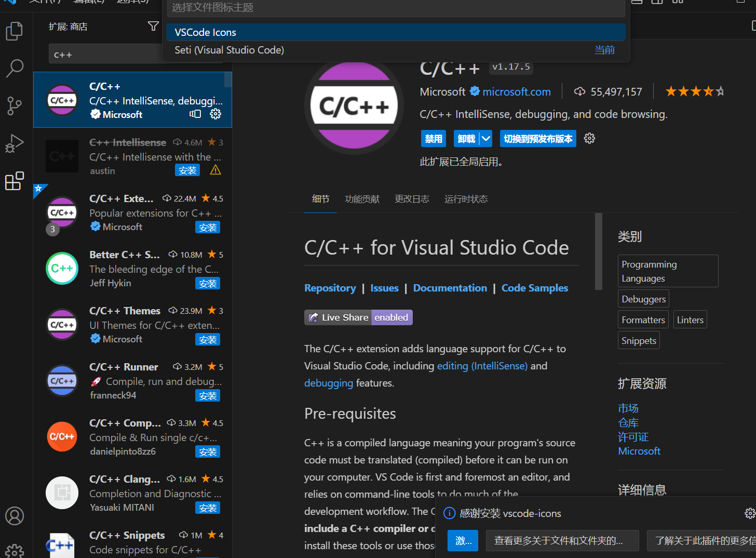Select the Formatters category tag
This screenshot has width=756, height=558.
pos(643,320)
